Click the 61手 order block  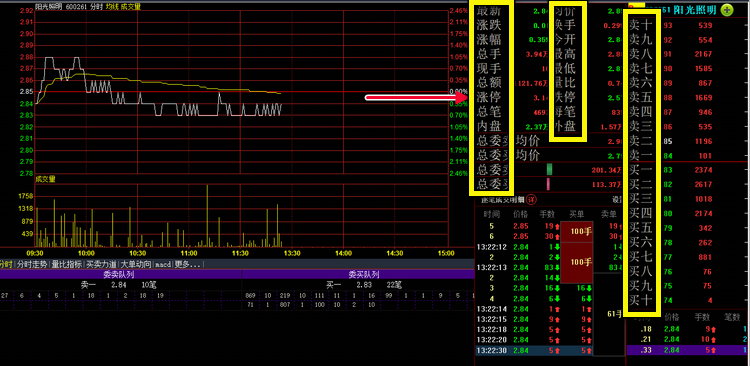coord(608,314)
